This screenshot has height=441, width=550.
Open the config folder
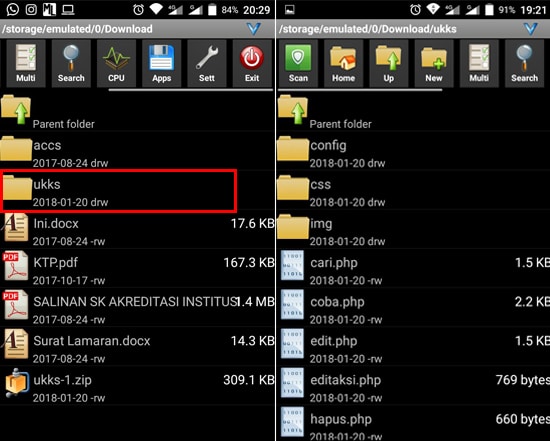point(414,152)
